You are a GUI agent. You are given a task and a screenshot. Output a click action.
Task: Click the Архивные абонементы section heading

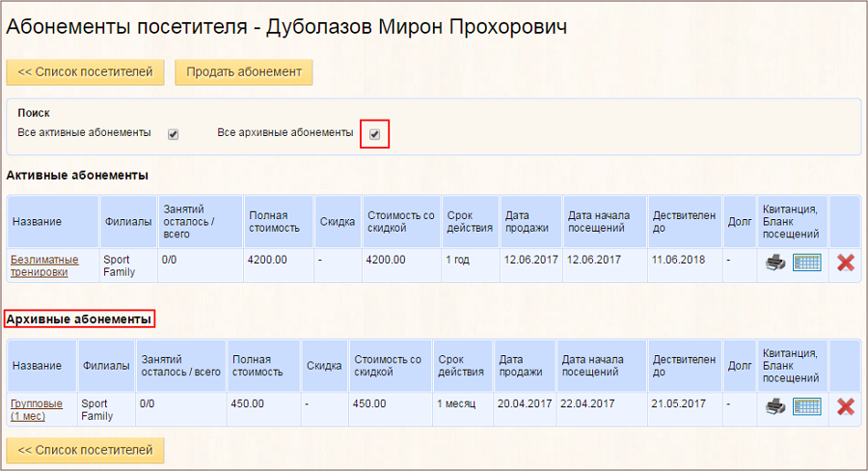pos(79,319)
